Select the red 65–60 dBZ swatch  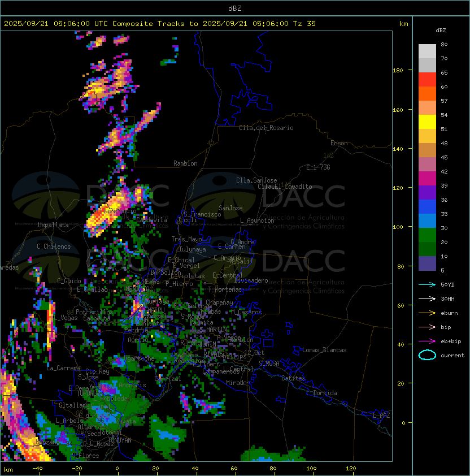coord(427,80)
